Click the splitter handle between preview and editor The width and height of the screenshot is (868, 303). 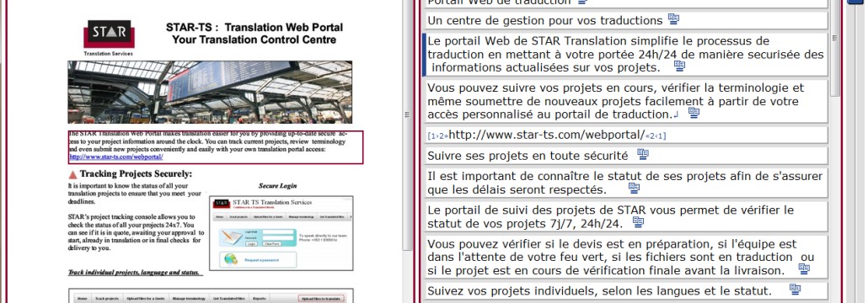(407, 115)
